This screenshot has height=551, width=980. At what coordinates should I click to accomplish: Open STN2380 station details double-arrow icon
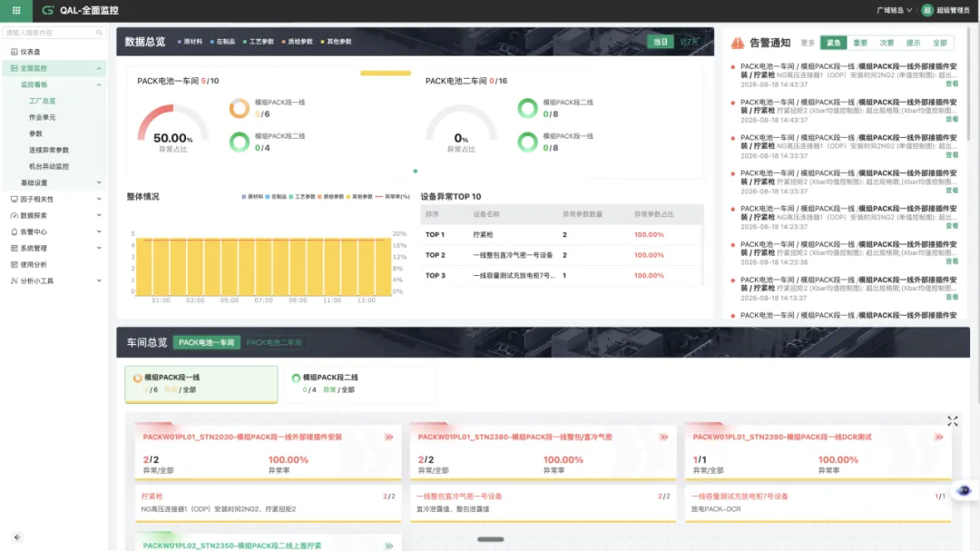[x=663, y=438]
